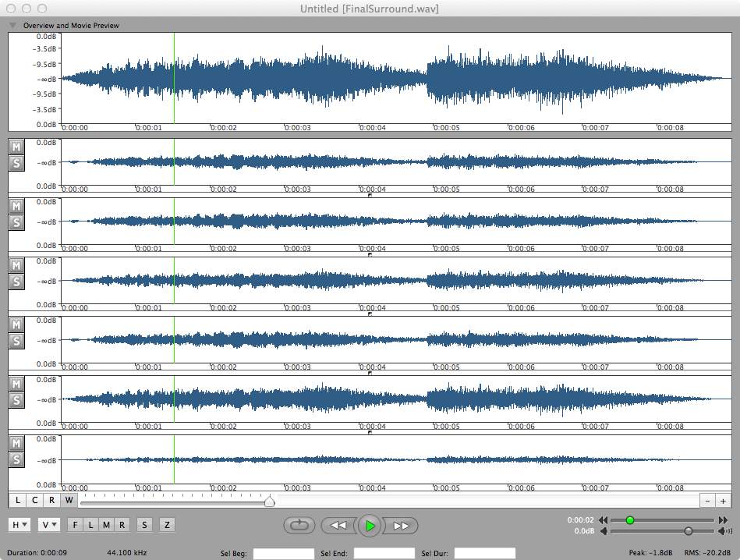The image size is (740, 560).
Task: Click the fast-forward transport icon
Action: point(401,526)
